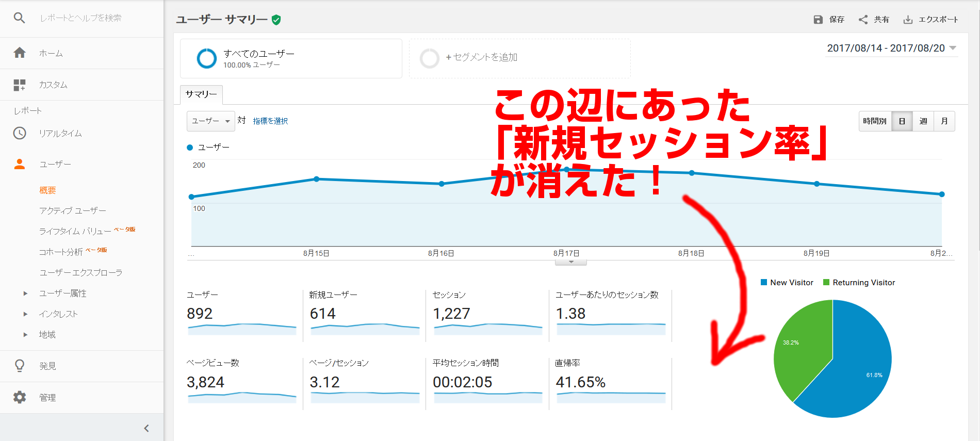The image size is (980, 441).
Task: Export report with エクスポート button
Action: [x=931, y=20]
